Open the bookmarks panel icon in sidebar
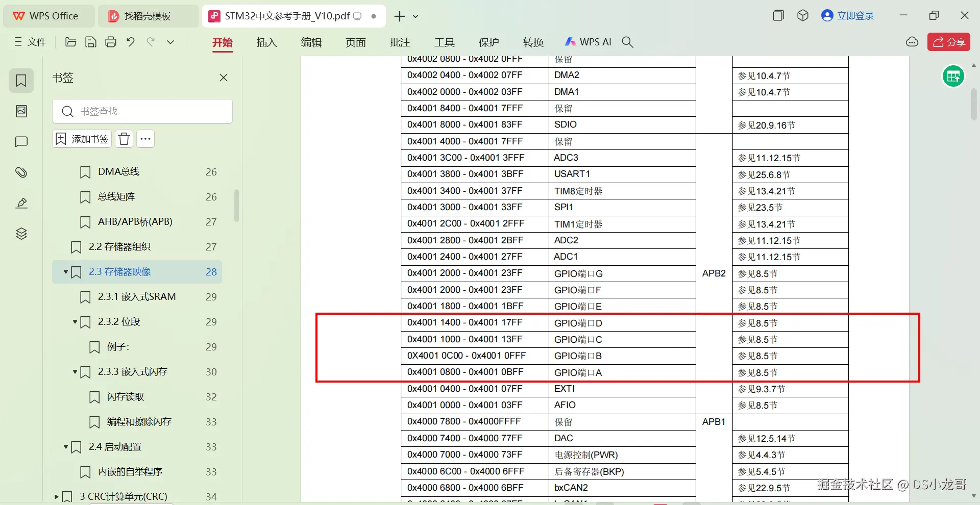Image resolution: width=980 pixels, height=505 pixels. [x=21, y=81]
